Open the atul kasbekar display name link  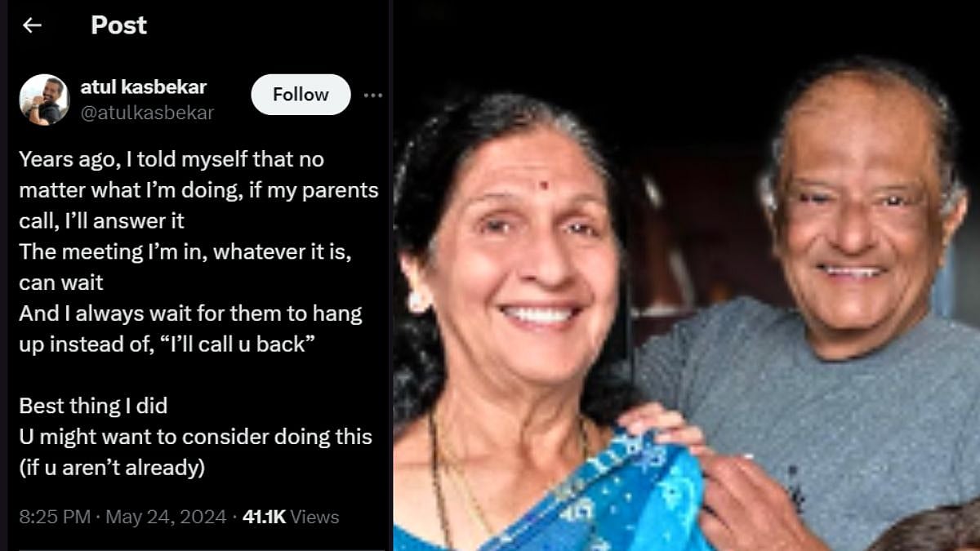[x=144, y=87]
